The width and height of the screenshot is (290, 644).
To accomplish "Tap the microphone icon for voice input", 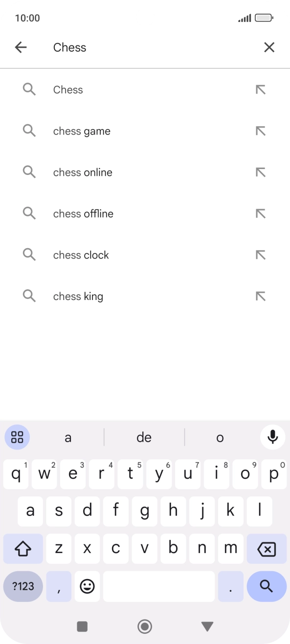I will tap(272, 437).
